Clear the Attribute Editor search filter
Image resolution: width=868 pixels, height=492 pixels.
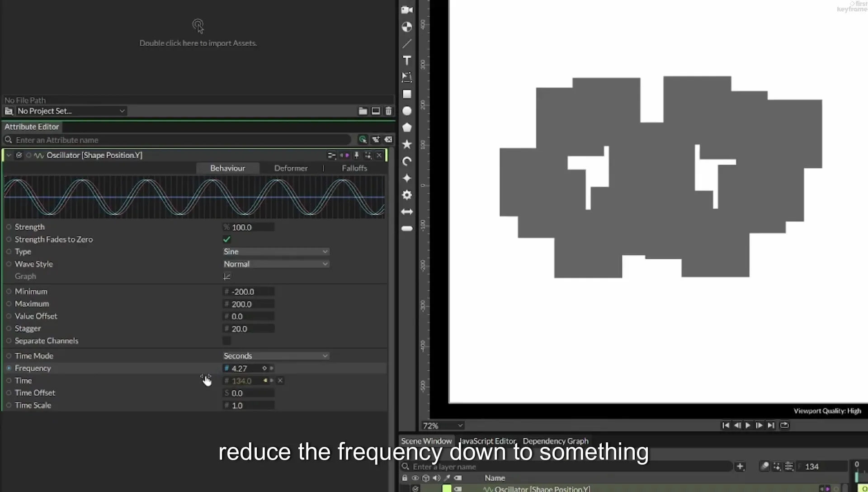tap(388, 140)
